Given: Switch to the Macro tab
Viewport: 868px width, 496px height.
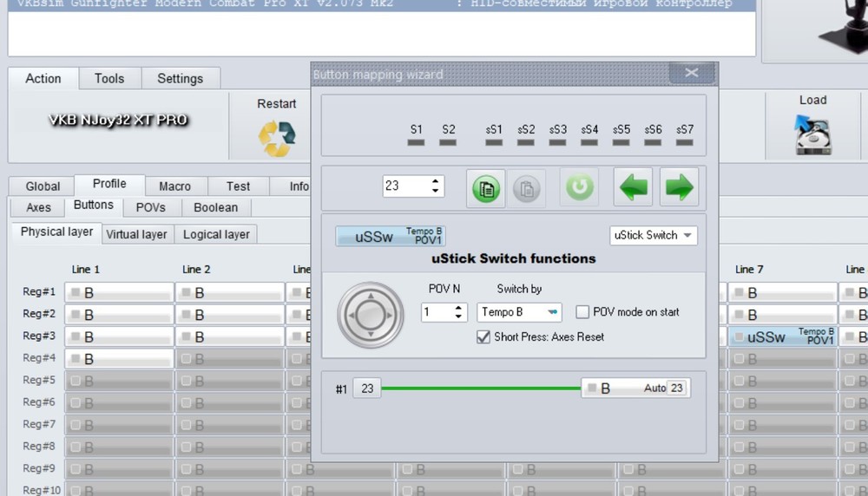Looking at the screenshot, I should pyautogui.click(x=175, y=186).
